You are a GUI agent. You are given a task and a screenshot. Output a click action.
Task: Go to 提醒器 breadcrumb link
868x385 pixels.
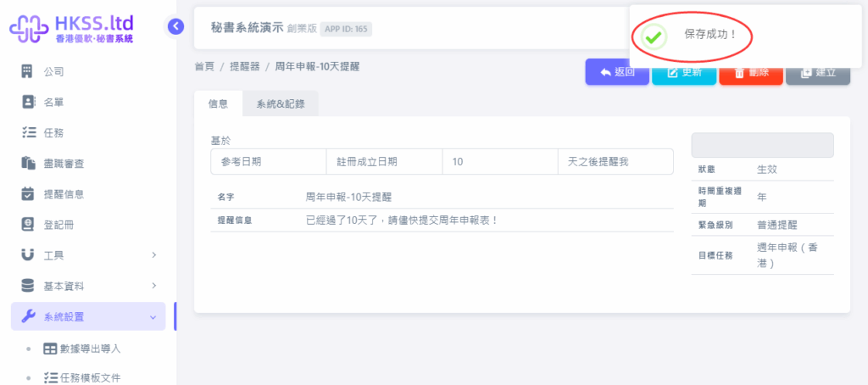point(245,66)
